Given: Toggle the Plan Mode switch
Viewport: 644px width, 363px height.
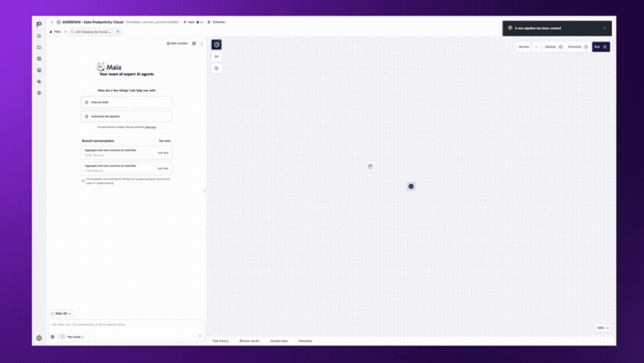Looking at the screenshot, I should click(x=62, y=337).
